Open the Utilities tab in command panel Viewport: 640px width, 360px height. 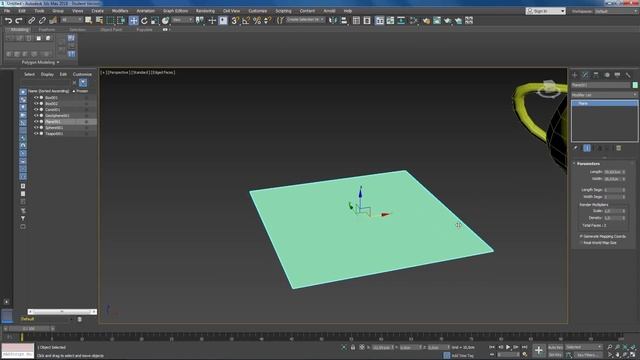click(x=628, y=75)
